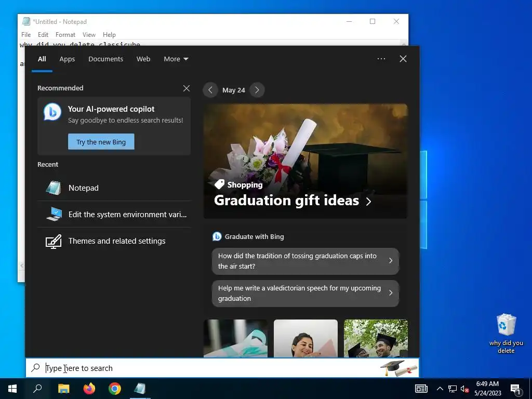Open Edit the system environment variables result

coord(114,214)
